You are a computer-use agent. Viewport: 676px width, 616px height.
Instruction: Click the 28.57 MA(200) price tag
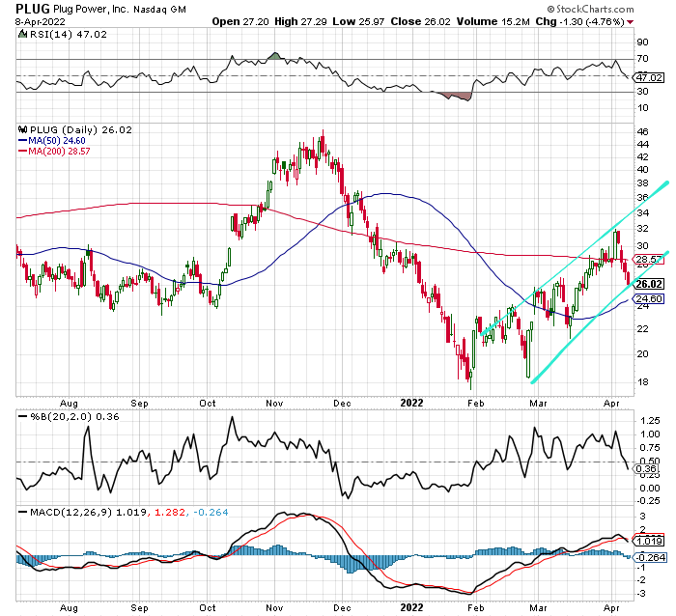649,259
